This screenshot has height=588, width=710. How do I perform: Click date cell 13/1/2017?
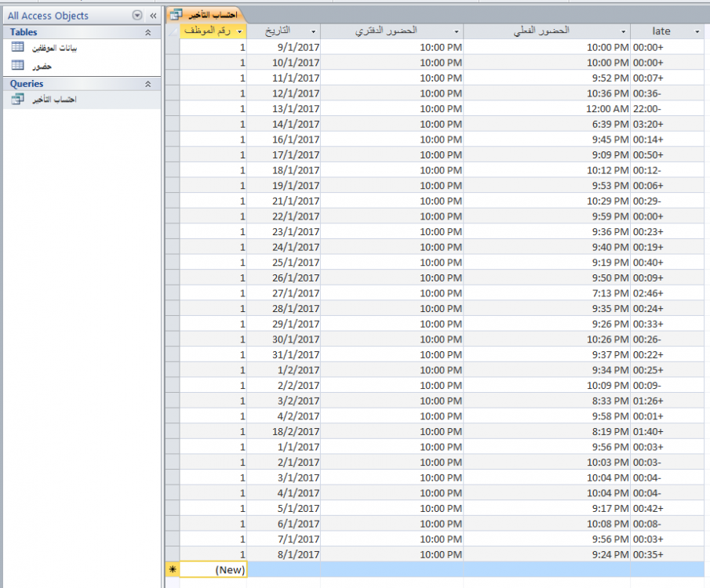point(284,109)
